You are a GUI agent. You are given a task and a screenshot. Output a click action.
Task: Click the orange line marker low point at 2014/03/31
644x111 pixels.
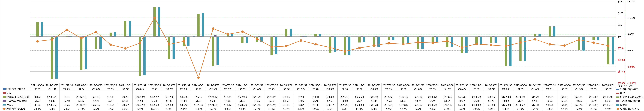[x=198, y=78]
